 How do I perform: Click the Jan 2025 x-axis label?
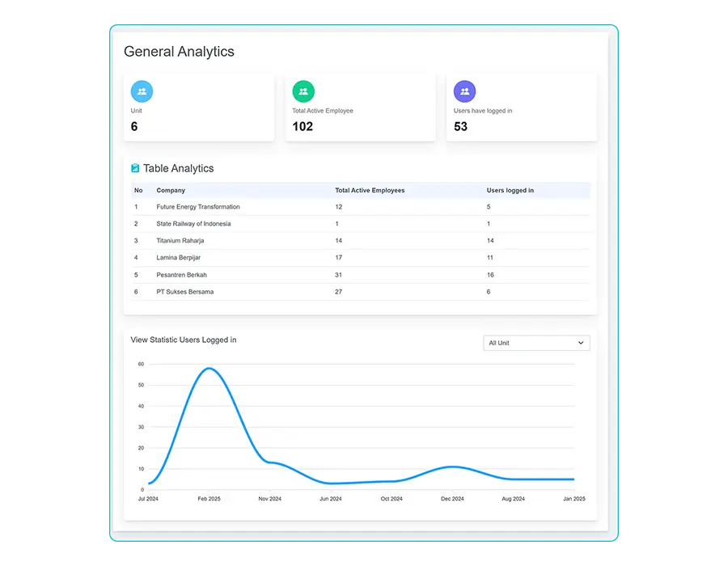pos(574,499)
